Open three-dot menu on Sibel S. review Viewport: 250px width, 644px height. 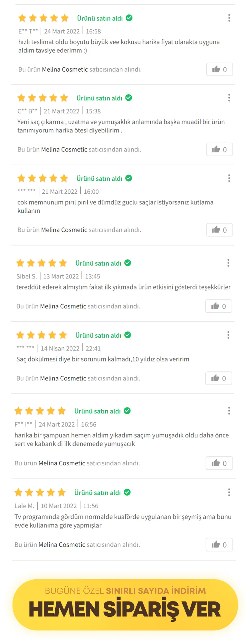pyautogui.click(x=228, y=263)
